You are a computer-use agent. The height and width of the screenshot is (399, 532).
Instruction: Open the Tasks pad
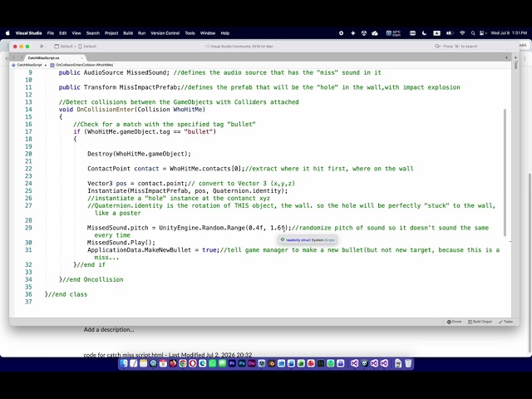[505, 322]
